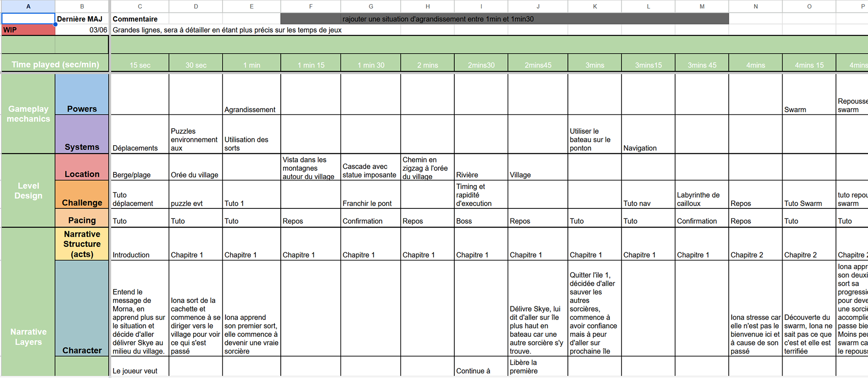Click the 'Village' location cell
This screenshot has width=868, height=378.
(x=538, y=167)
